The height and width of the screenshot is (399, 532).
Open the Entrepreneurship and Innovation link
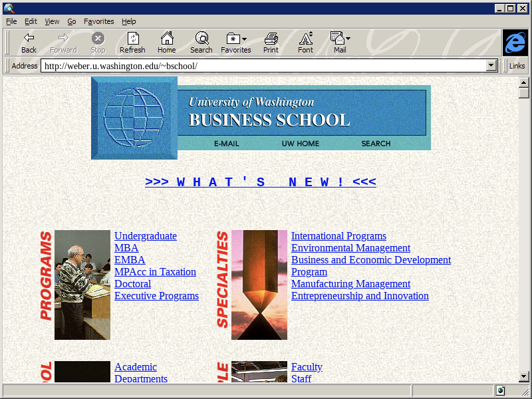click(359, 296)
